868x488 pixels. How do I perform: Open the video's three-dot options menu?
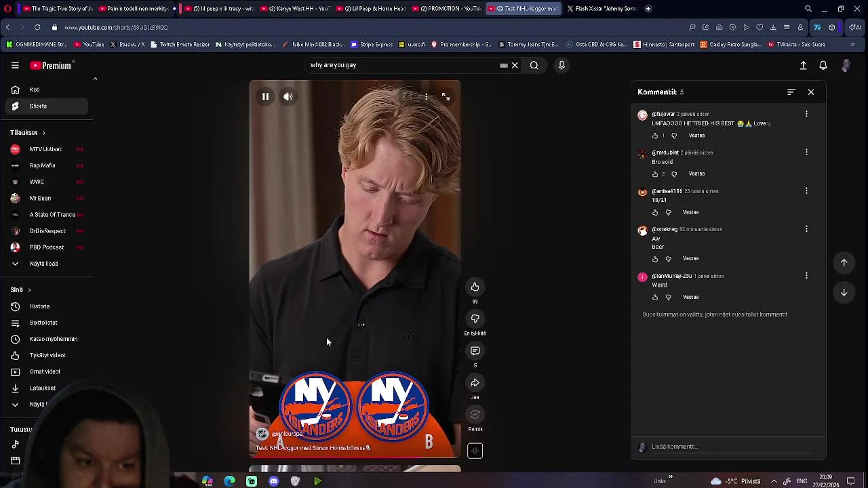point(426,97)
